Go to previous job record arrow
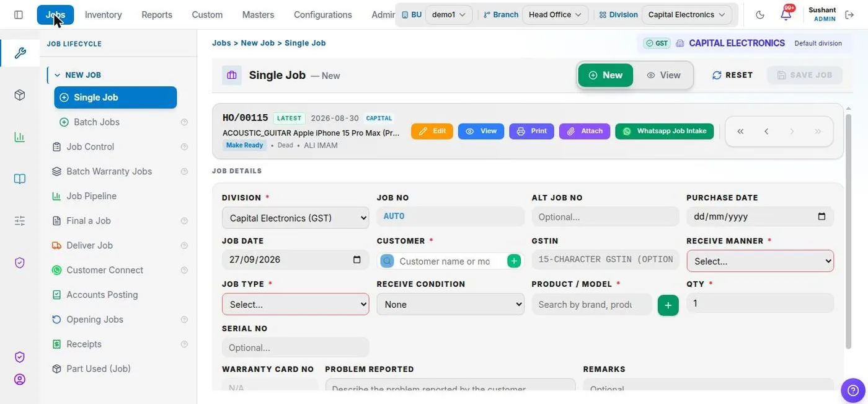The width and height of the screenshot is (868, 404). 766,132
